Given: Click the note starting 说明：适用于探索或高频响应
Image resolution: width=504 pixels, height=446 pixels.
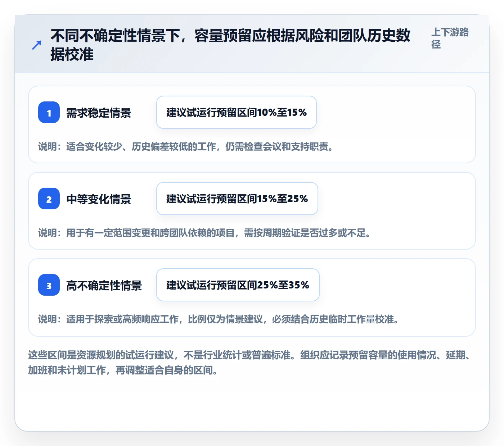Looking at the screenshot, I should [219, 319].
